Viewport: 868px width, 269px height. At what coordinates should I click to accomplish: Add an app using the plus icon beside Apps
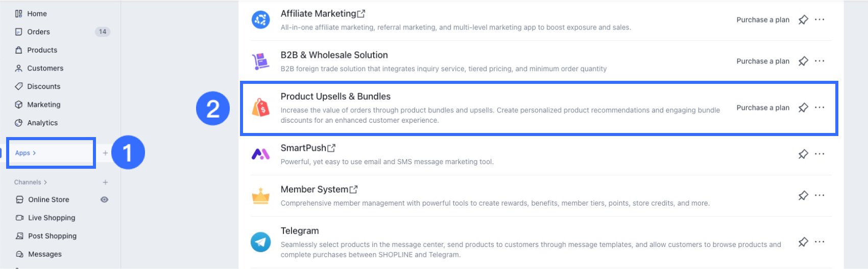105,153
